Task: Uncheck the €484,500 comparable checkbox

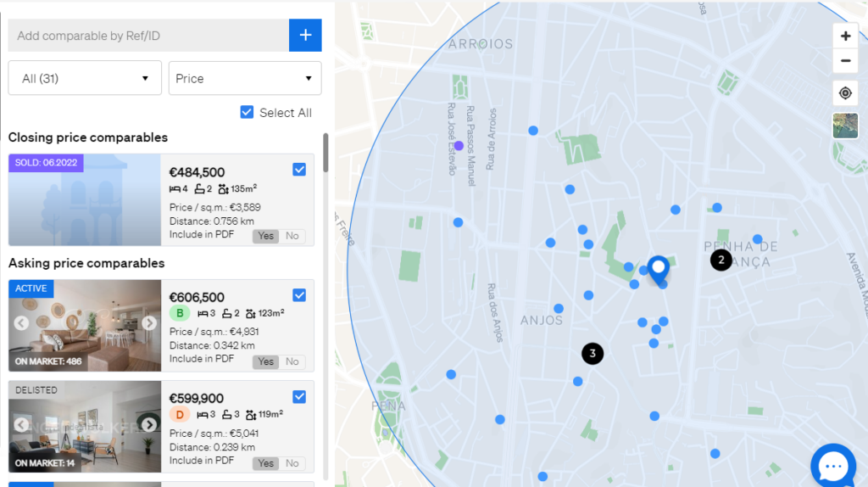Action: point(299,170)
